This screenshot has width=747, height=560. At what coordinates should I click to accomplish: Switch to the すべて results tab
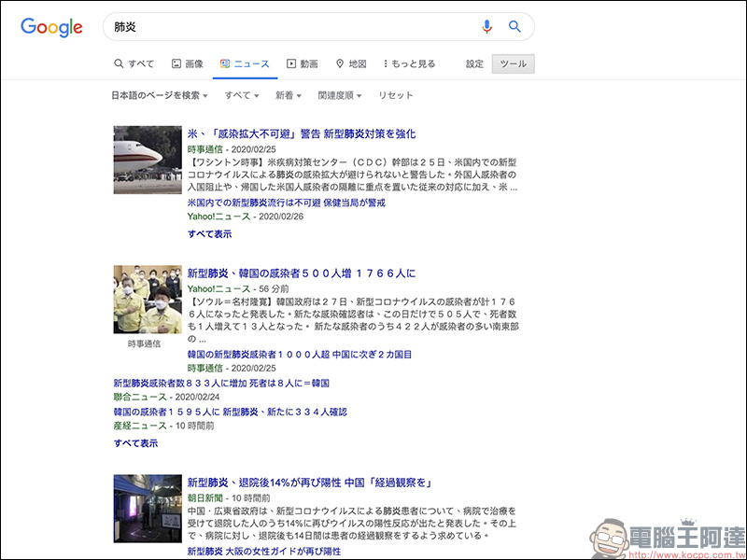[x=134, y=63]
